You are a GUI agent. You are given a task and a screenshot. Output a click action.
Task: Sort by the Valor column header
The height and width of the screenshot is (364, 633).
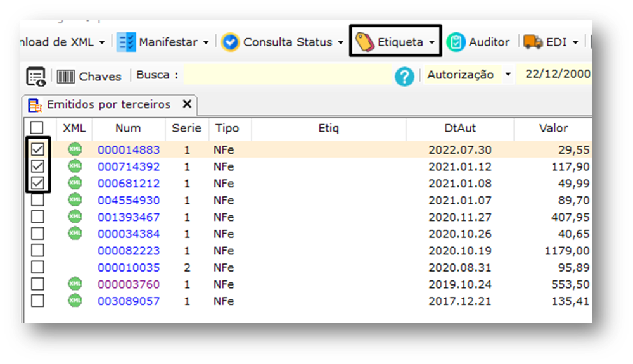[553, 128]
